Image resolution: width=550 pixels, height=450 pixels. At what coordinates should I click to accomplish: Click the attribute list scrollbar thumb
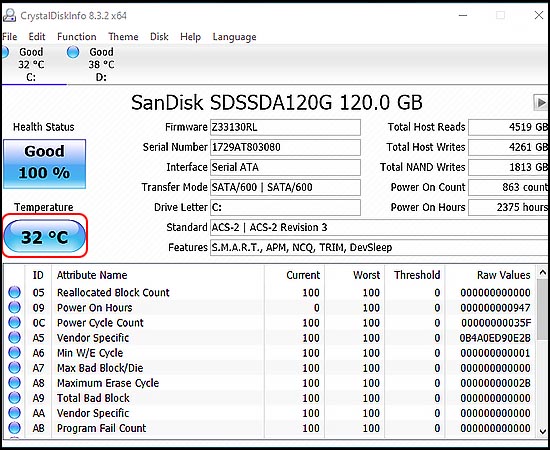pos(542,309)
